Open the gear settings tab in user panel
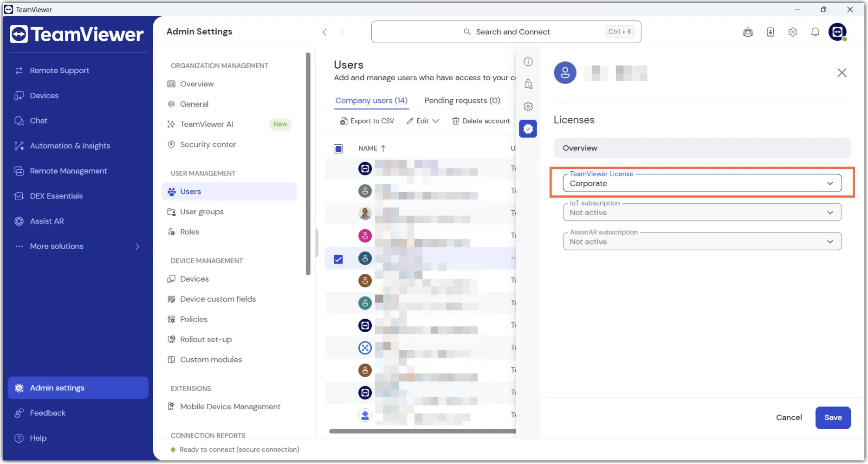868x464 pixels. tap(528, 107)
